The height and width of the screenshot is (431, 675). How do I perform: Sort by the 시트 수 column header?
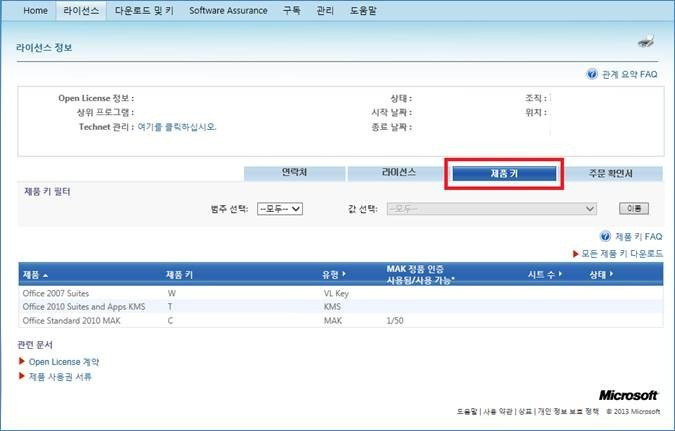pyautogui.click(x=545, y=275)
